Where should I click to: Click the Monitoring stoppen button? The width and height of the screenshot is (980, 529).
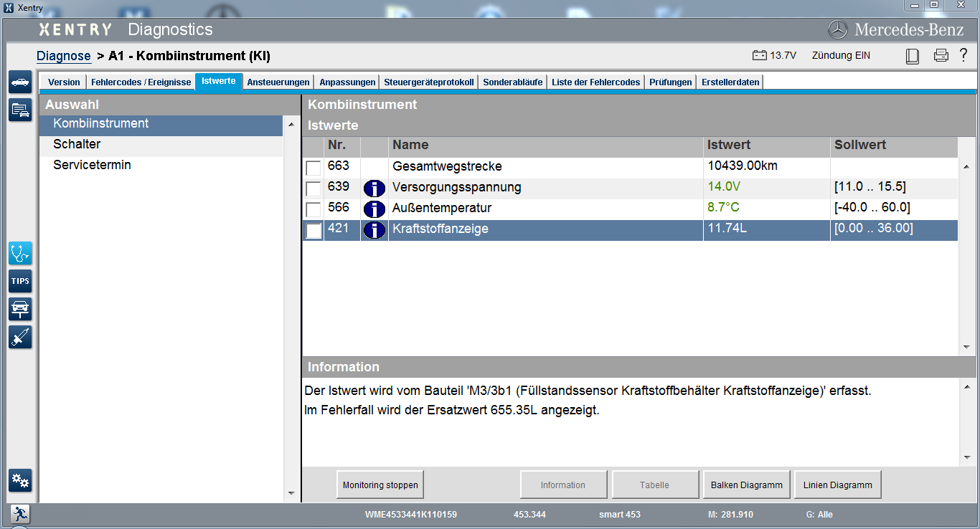(380, 485)
